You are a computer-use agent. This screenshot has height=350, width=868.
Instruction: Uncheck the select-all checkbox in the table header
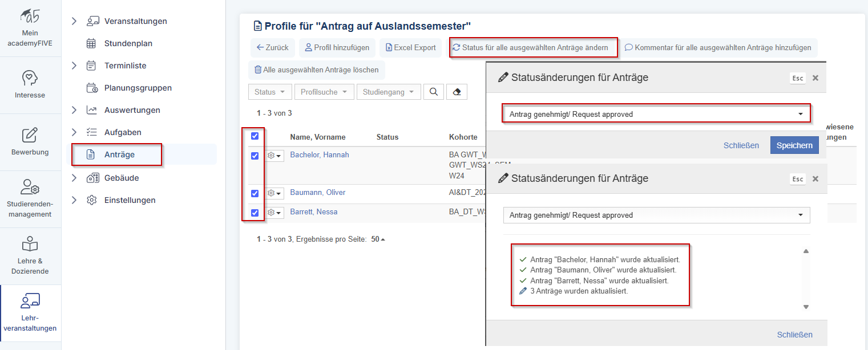[x=255, y=136]
